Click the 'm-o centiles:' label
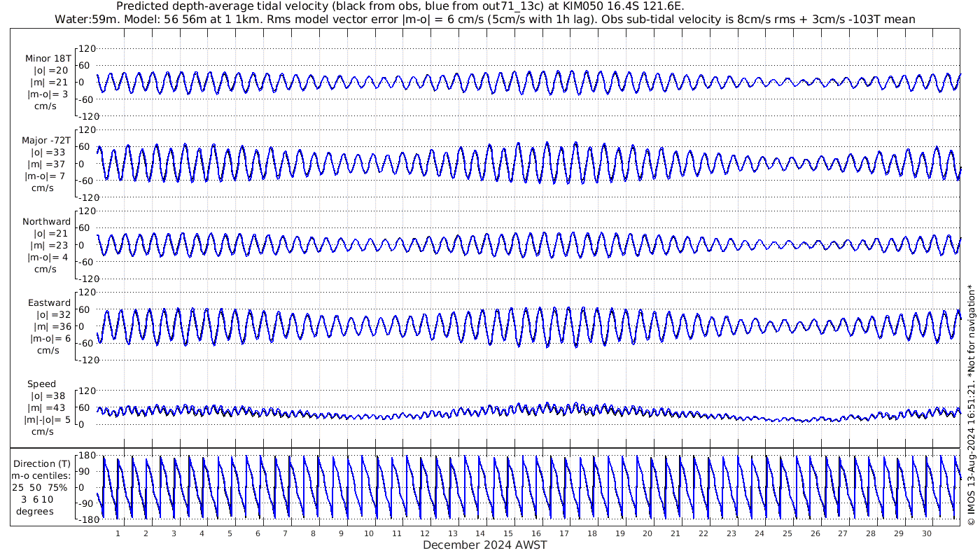Image resolution: width=980 pixels, height=560 pixels. [x=41, y=475]
